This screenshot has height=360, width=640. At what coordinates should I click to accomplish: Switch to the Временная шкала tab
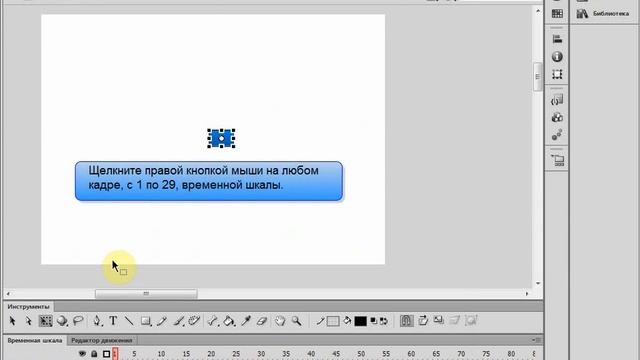[35, 340]
